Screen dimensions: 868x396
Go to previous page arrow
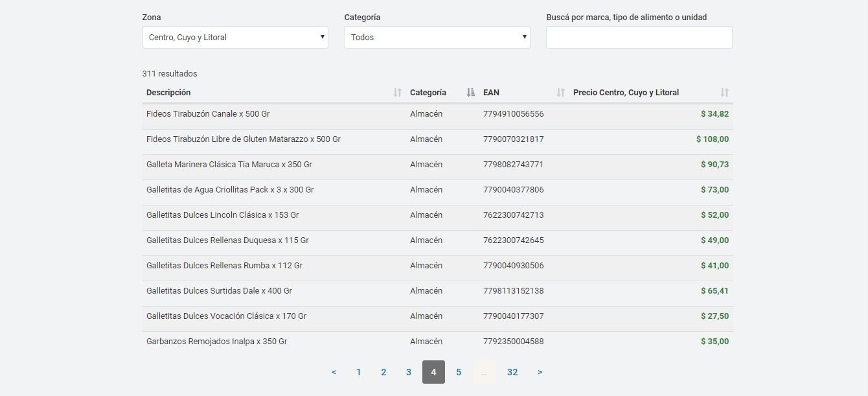point(334,372)
